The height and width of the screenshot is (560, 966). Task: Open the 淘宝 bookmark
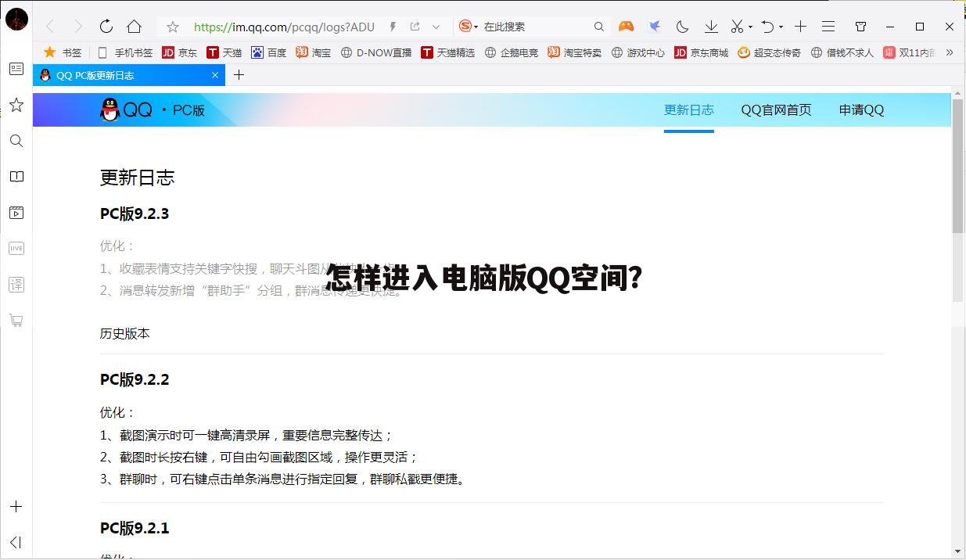pos(313,52)
